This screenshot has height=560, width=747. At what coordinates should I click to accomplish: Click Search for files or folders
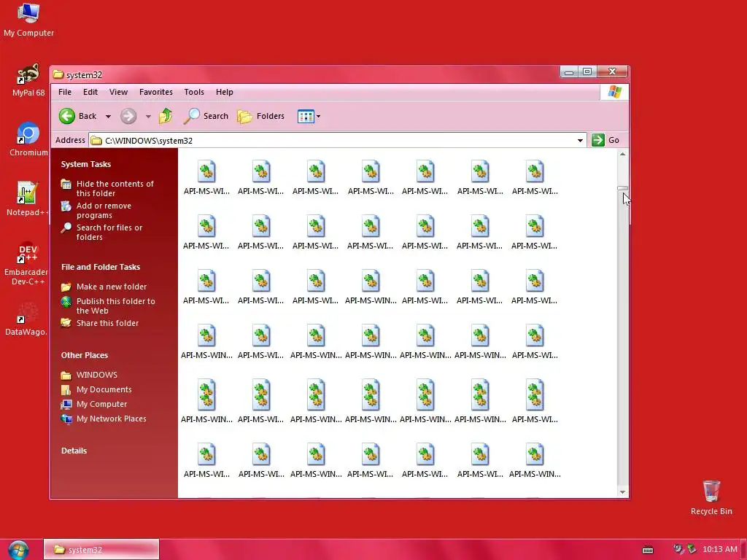109,232
